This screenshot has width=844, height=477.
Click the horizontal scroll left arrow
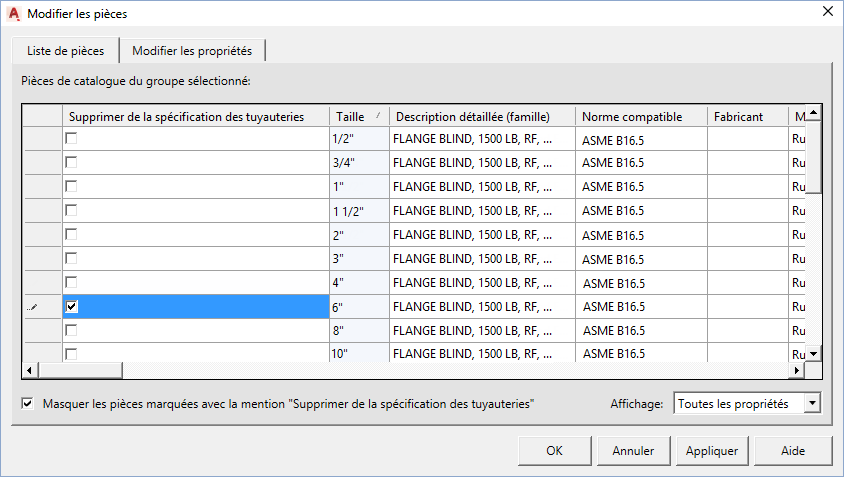pyautogui.click(x=29, y=370)
